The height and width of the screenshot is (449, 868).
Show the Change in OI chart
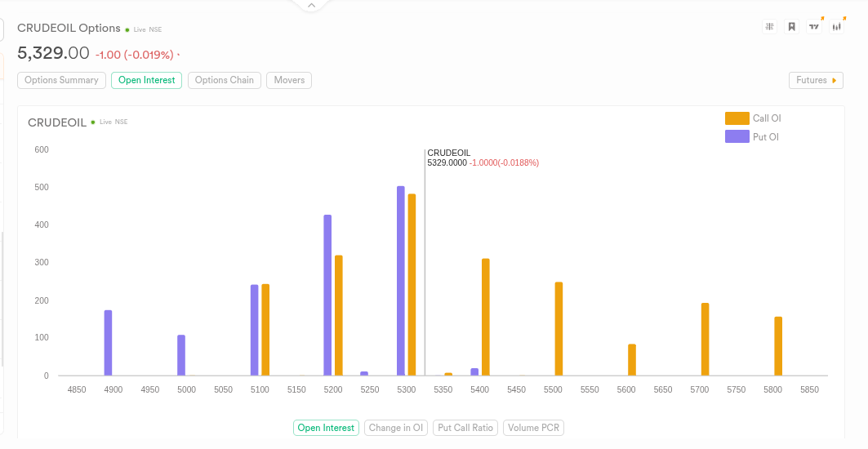pyautogui.click(x=396, y=428)
